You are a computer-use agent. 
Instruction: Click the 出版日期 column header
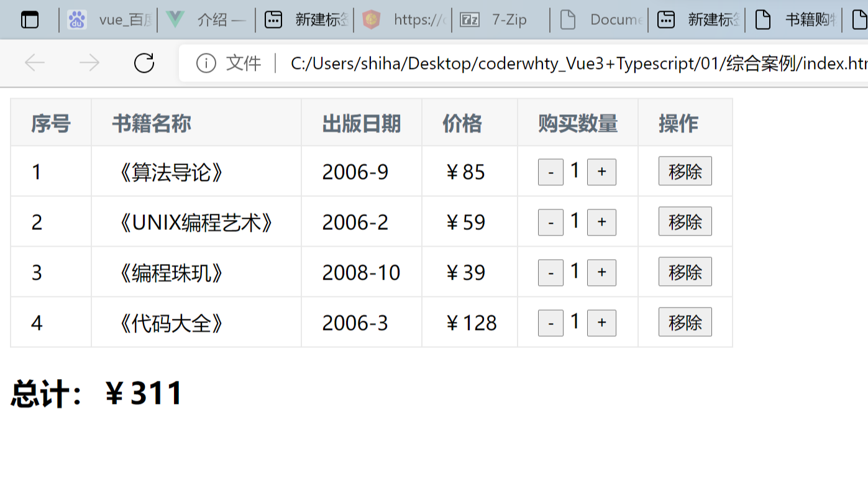362,123
